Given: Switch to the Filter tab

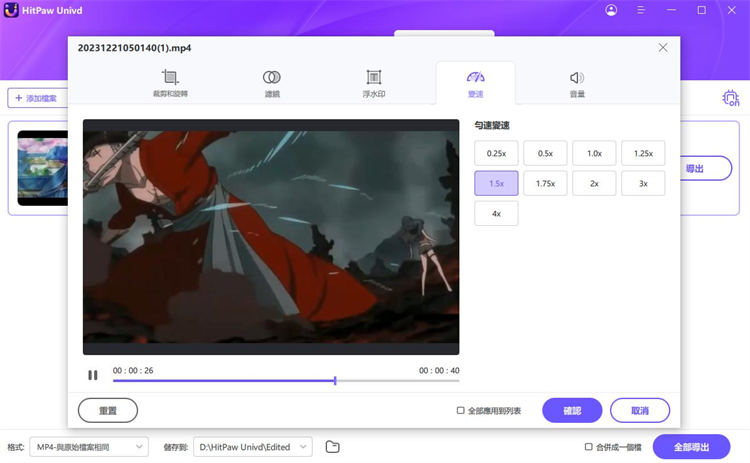Looking at the screenshot, I should click(272, 83).
